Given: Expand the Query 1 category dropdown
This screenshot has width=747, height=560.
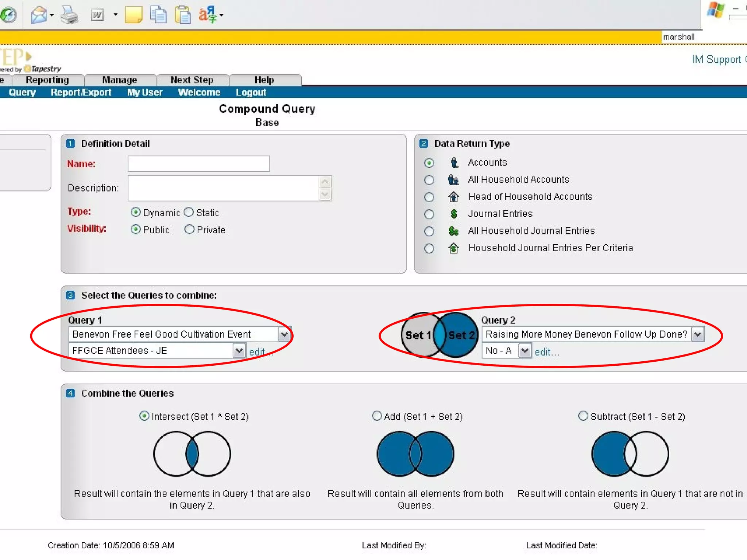Looking at the screenshot, I should pyautogui.click(x=284, y=334).
